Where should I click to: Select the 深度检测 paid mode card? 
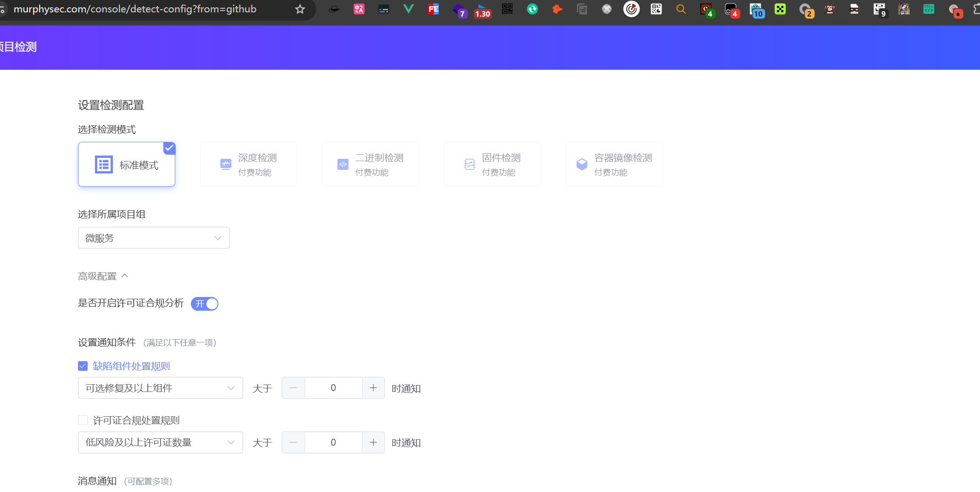coord(249,164)
